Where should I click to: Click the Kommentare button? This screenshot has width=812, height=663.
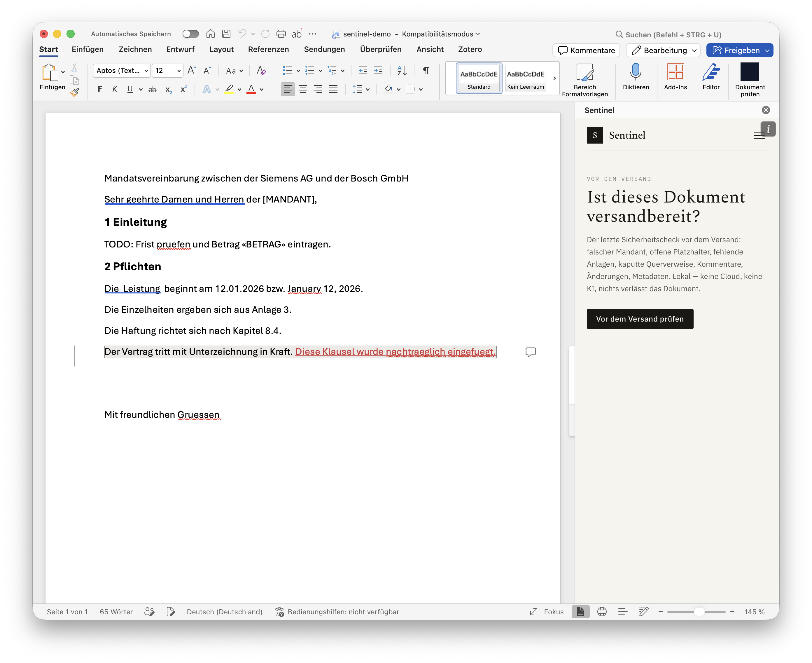[x=586, y=50]
